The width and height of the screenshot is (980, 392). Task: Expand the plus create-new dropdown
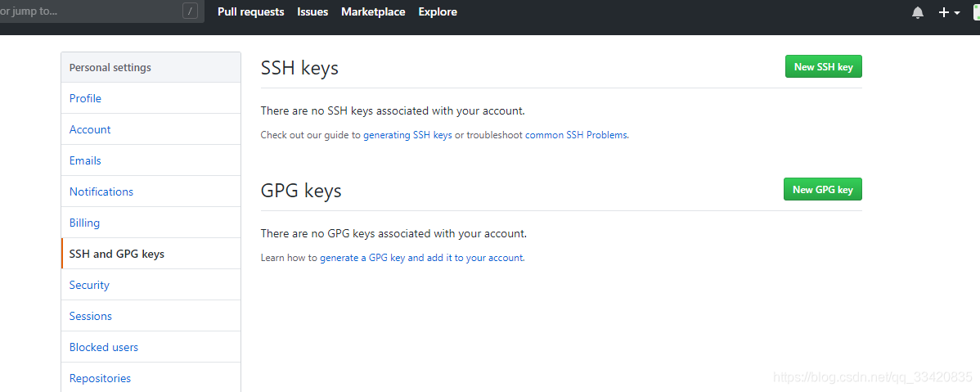950,12
